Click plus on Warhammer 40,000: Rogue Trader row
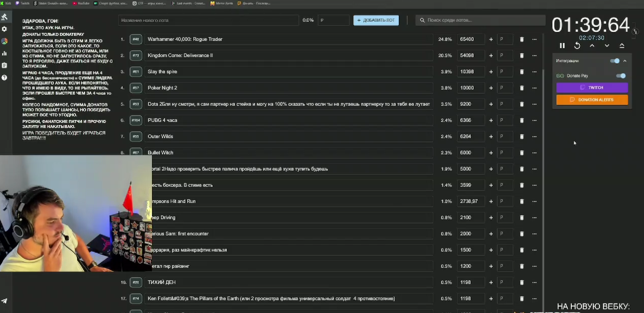The width and height of the screenshot is (644, 313). pos(491,39)
